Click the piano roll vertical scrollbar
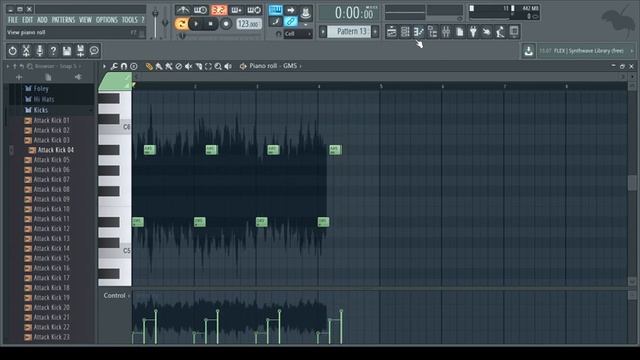Viewport: 640px width, 360px height. (632, 184)
